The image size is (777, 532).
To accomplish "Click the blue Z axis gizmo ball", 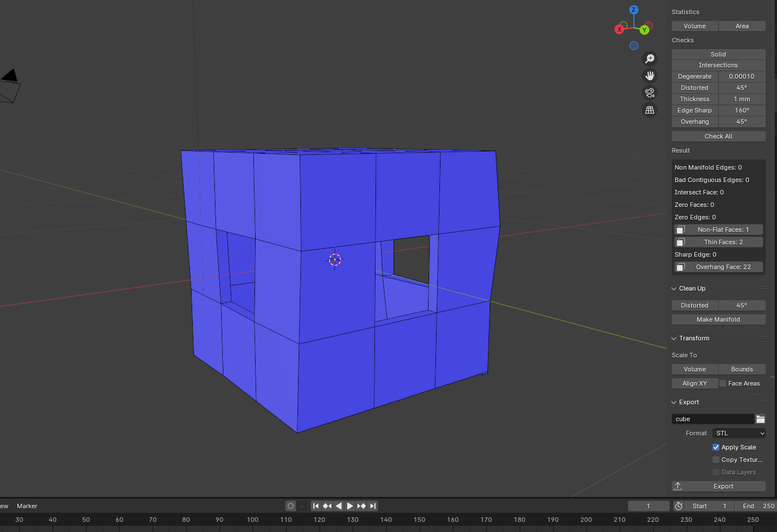I will click(634, 10).
